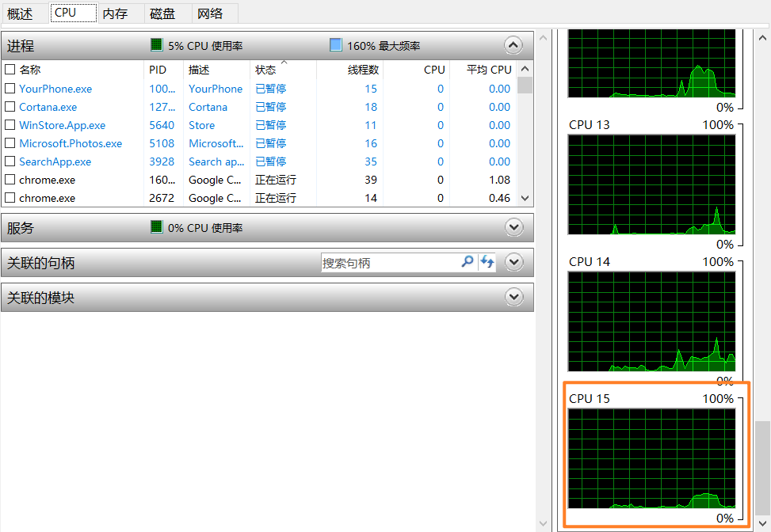Click the green CPU usage icon in 进程 header
Image resolution: width=771 pixels, height=532 pixels.
pyautogui.click(x=156, y=45)
